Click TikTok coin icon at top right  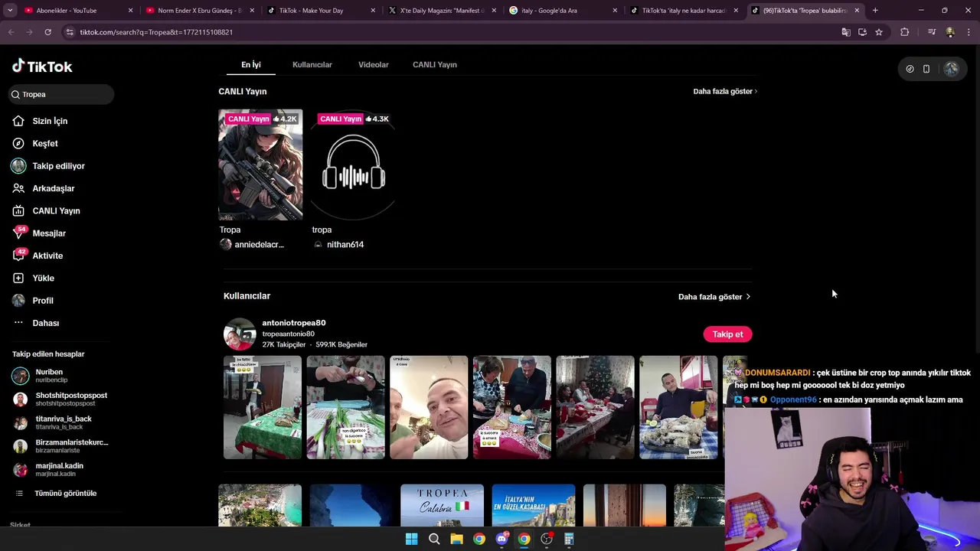tap(910, 69)
